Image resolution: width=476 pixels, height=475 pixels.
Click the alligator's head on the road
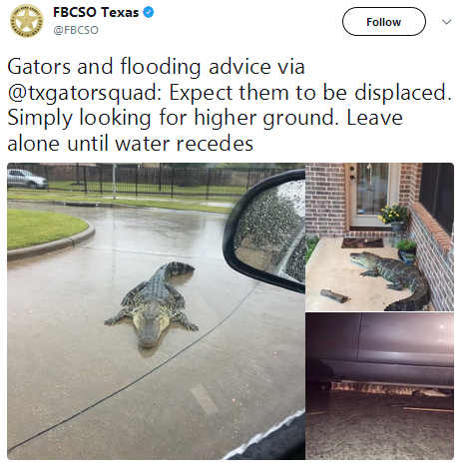(150, 329)
